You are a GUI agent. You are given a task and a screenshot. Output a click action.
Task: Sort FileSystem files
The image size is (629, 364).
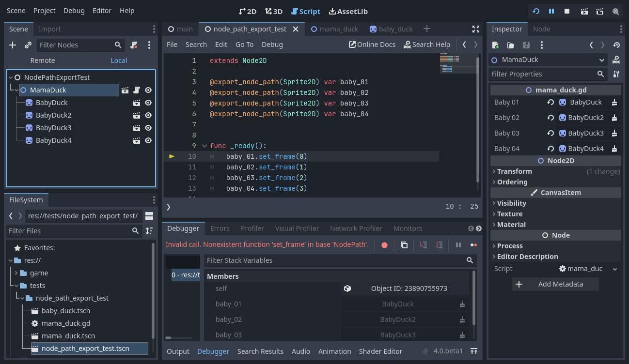coord(149,231)
